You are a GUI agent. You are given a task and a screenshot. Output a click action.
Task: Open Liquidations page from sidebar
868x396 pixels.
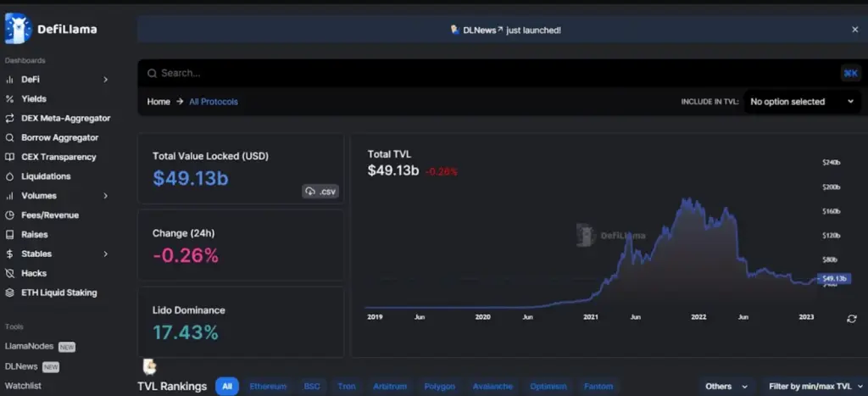46,176
